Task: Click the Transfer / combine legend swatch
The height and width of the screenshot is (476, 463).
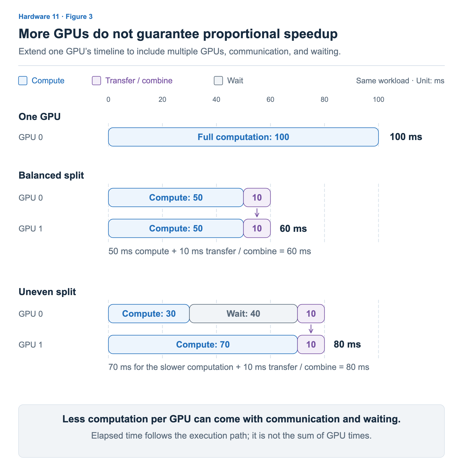Action: click(x=96, y=81)
